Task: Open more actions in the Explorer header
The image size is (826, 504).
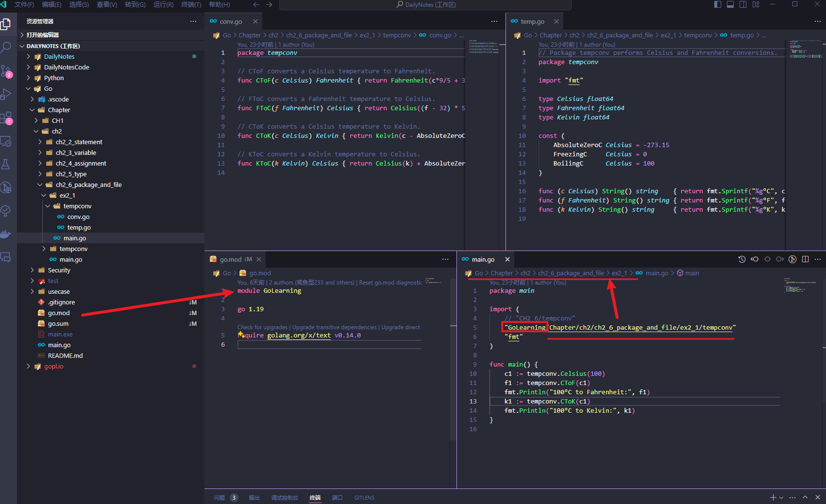Action: pyautogui.click(x=193, y=21)
